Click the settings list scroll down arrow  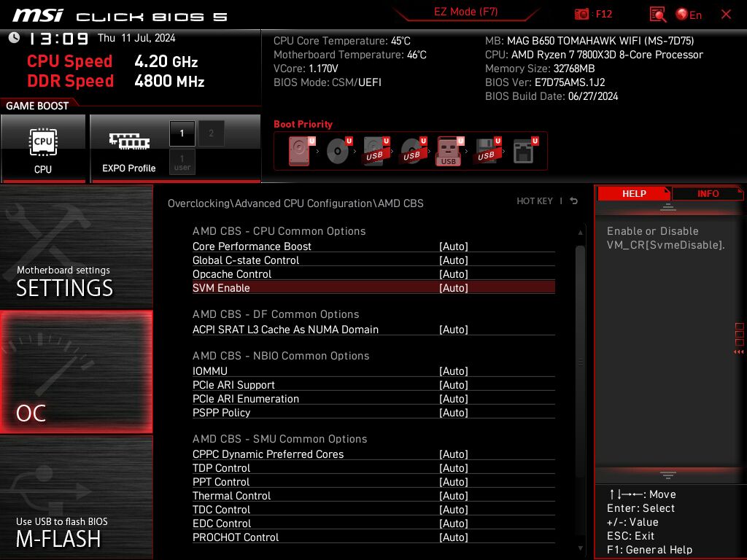click(x=580, y=548)
